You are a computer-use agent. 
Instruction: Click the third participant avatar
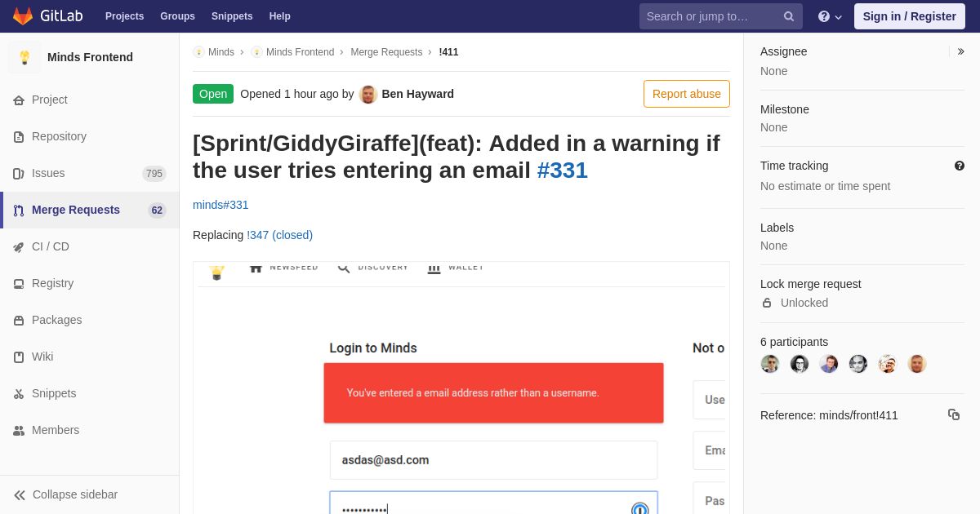click(x=829, y=364)
